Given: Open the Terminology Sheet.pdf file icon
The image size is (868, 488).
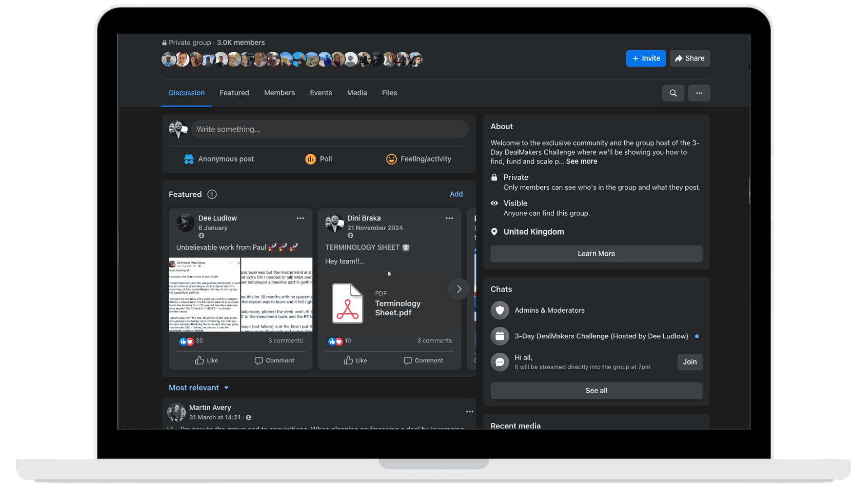Looking at the screenshot, I should click(347, 304).
